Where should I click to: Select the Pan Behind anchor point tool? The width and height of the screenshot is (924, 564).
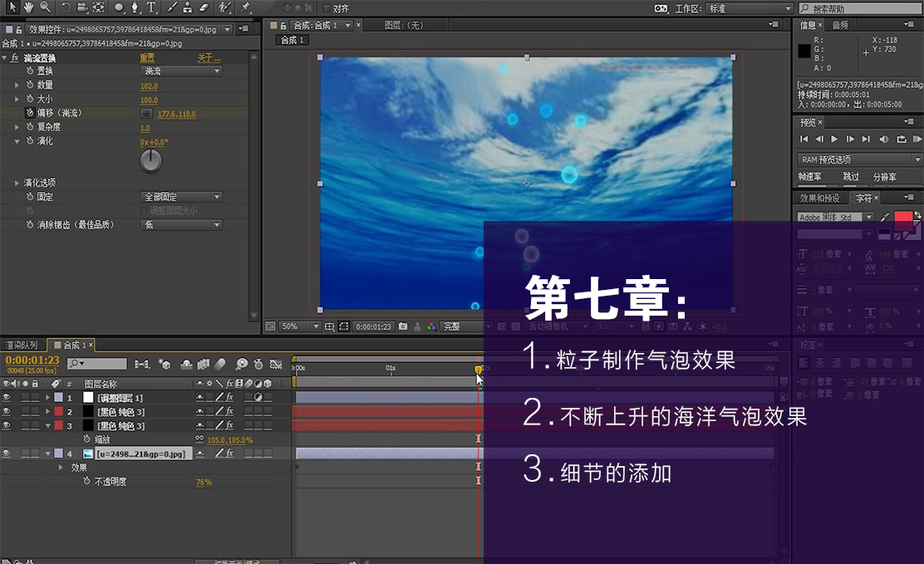point(98,7)
